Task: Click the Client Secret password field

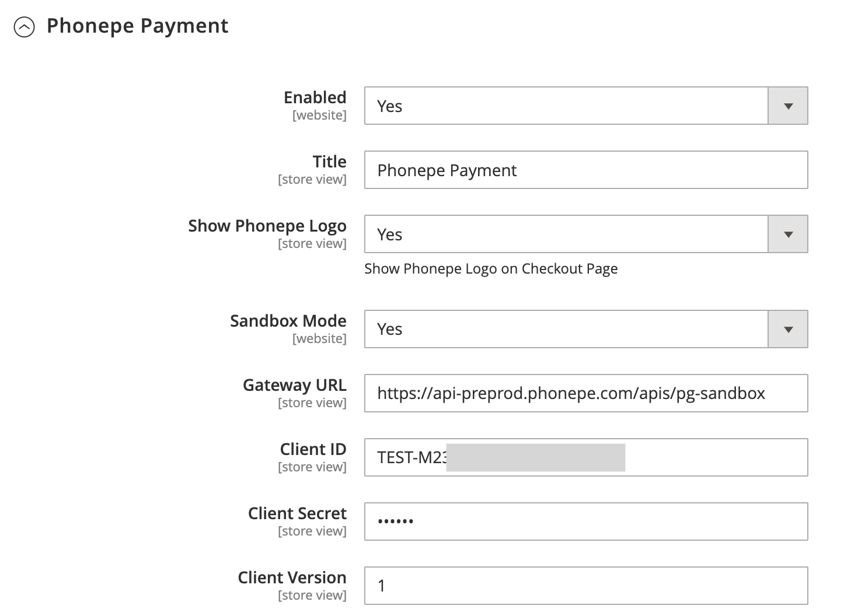Action: tap(586, 521)
